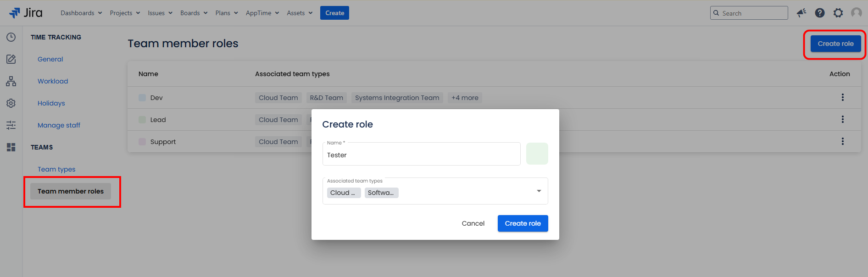Click the pencil edit icon in sidebar
868x277 pixels.
[x=11, y=59]
